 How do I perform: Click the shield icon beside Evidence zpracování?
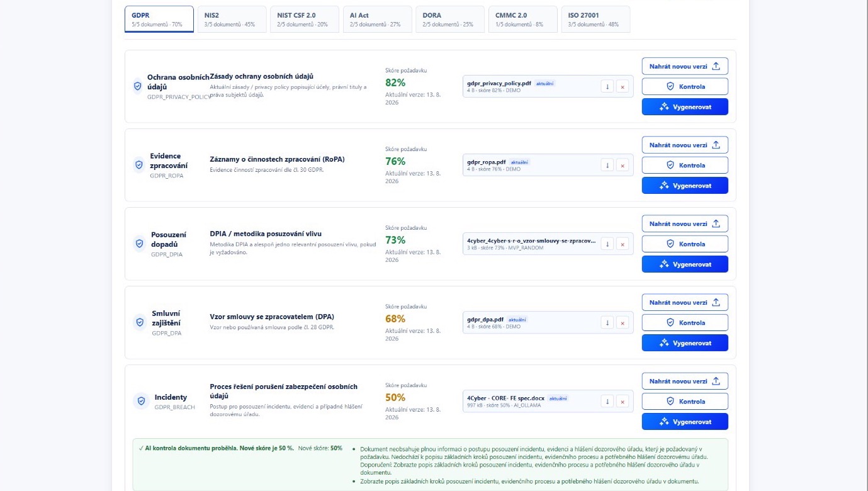coord(139,165)
